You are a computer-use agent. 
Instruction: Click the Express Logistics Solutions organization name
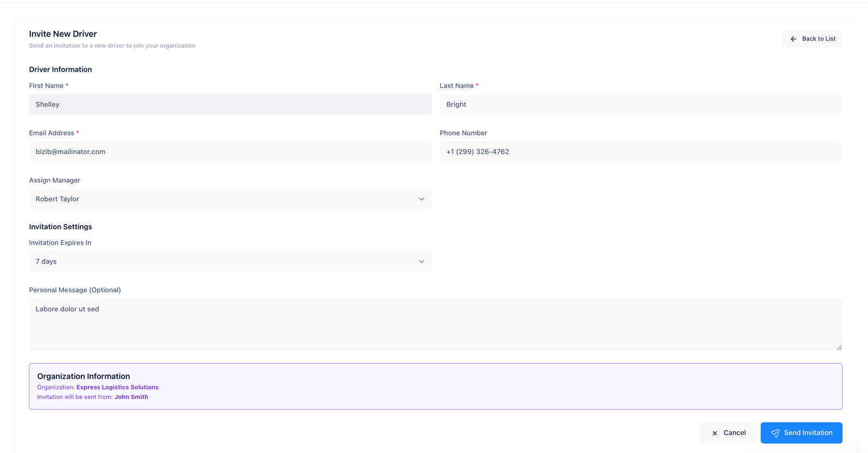click(117, 387)
